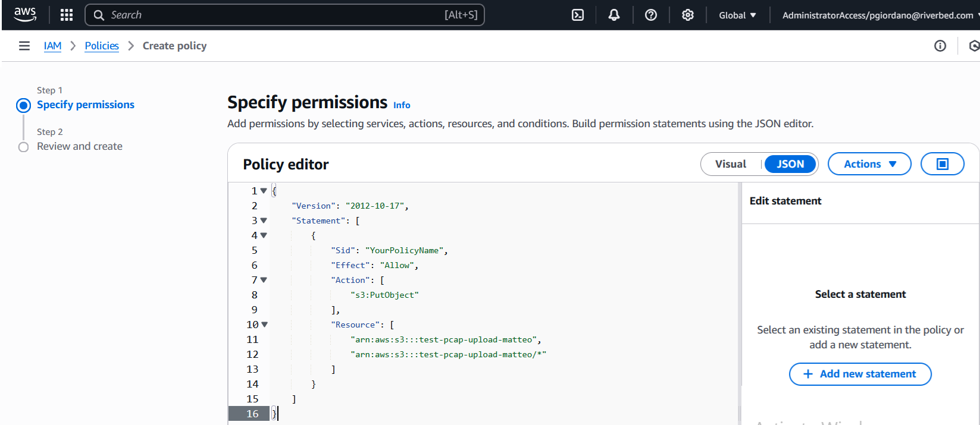Open the services grid menu
This screenshot has width=980, height=425.
point(67,15)
